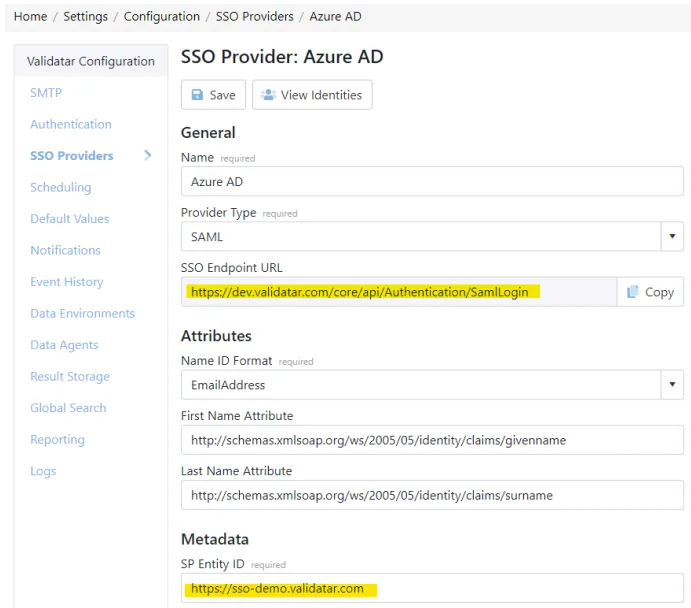Click the copy pages icon beside Copy
The image size is (691, 608).
point(632,292)
